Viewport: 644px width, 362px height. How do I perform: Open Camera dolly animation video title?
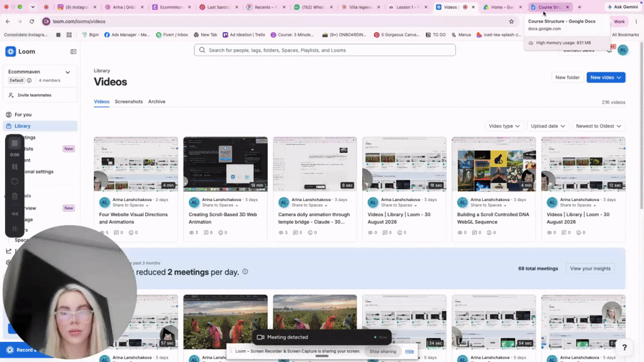pyautogui.click(x=314, y=218)
